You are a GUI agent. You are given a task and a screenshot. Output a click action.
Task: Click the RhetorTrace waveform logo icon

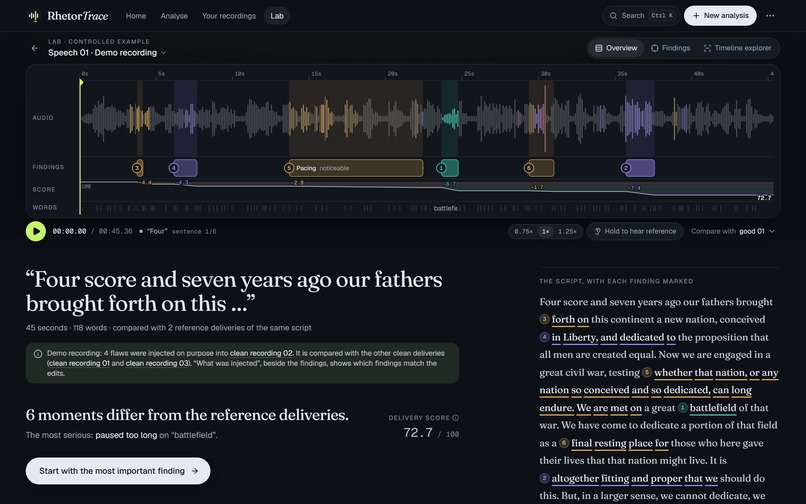[33, 16]
